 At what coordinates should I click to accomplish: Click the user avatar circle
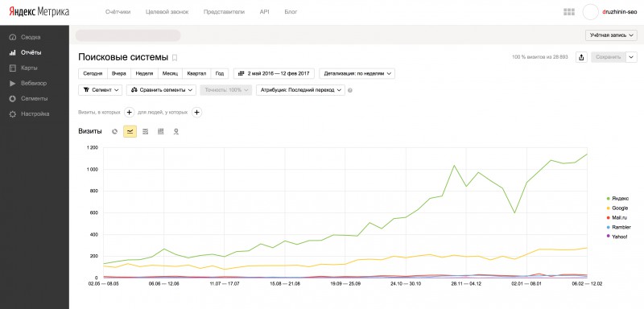point(591,12)
